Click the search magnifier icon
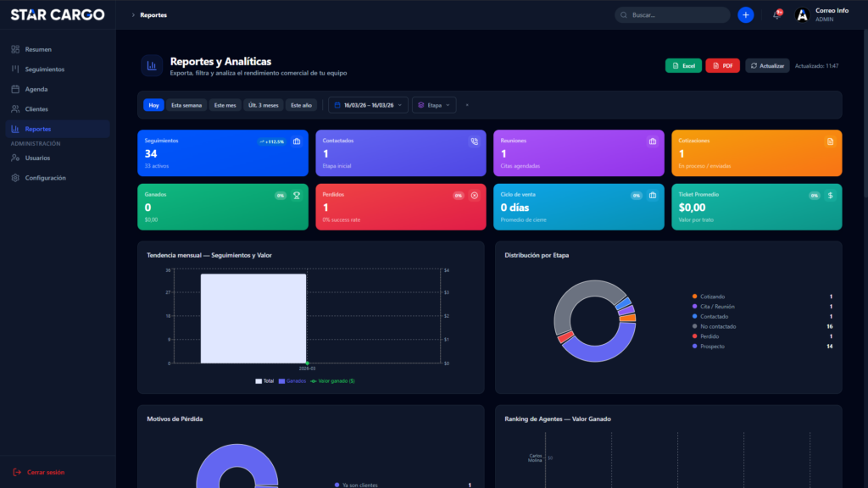 point(624,15)
